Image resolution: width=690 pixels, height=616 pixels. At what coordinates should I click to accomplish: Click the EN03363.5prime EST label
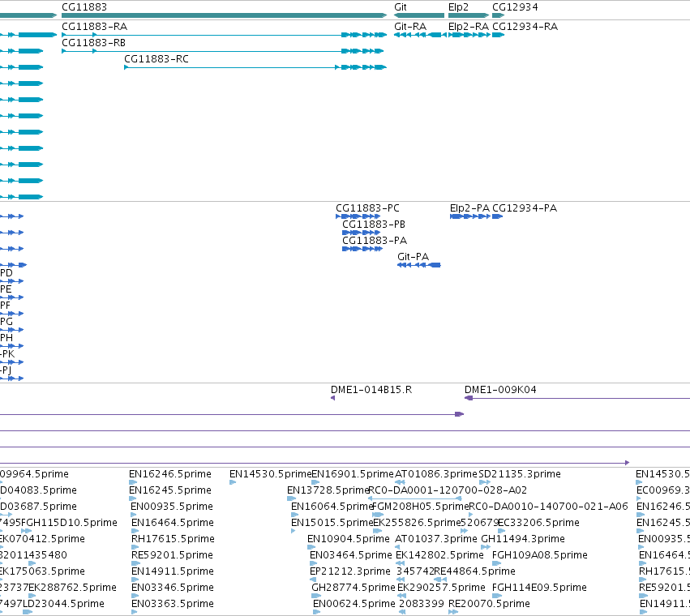pos(173,604)
